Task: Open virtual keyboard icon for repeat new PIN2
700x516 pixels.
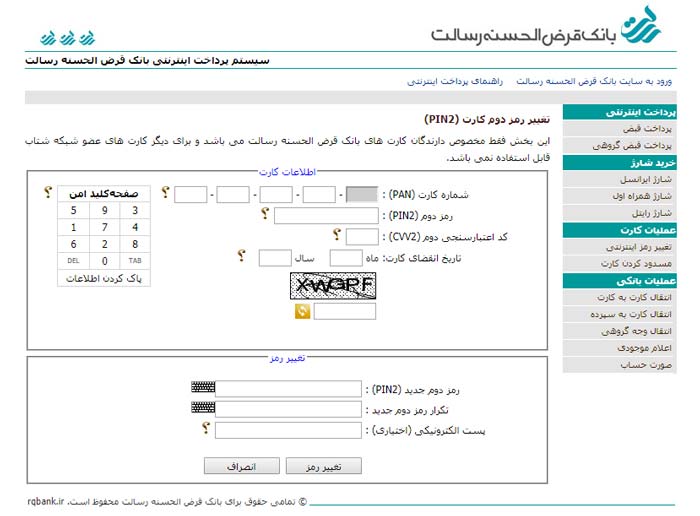Action: pyautogui.click(x=203, y=407)
